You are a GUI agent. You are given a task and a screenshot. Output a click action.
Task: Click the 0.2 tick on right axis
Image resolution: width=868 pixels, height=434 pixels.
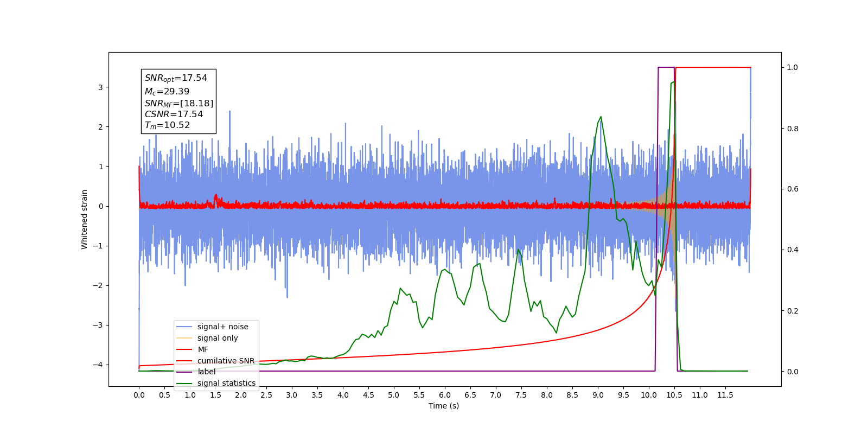(793, 311)
